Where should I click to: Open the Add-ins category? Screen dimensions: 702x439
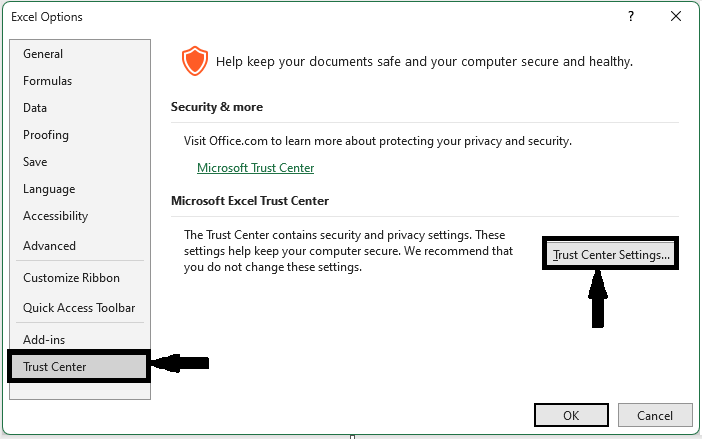tap(44, 340)
